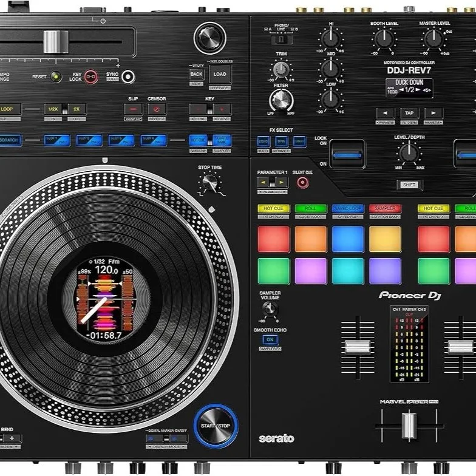Screen dimensions: 476x476
Task: Toggle the blue SCRATCH button
Action: [x=10, y=140]
